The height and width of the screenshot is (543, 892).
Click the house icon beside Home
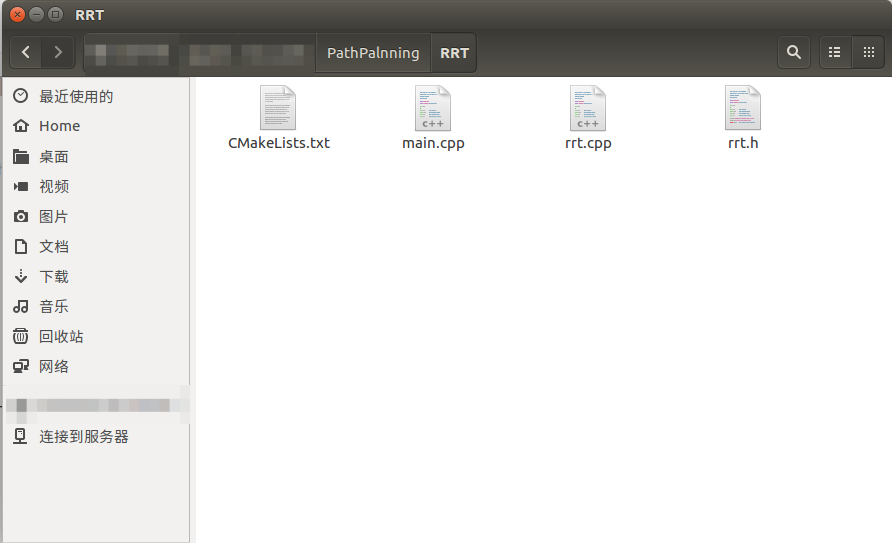point(21,126)
